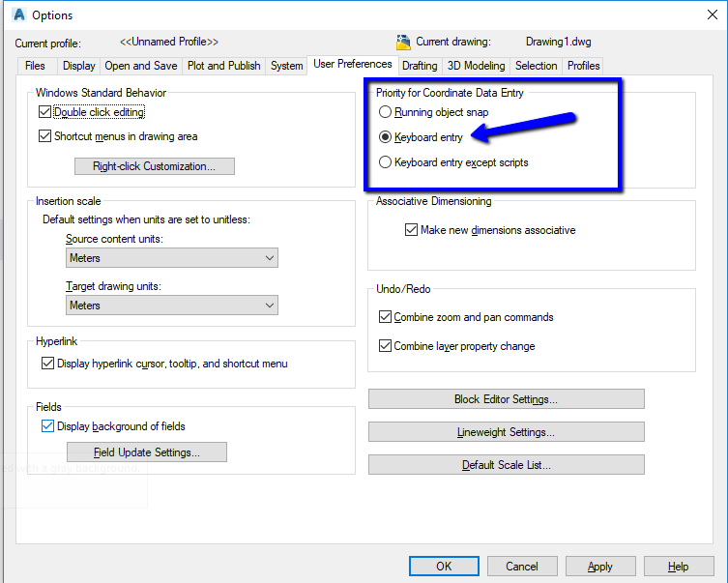Open Lineweight Settings
Screen dimensions: 728x583
tap(506, 431)
